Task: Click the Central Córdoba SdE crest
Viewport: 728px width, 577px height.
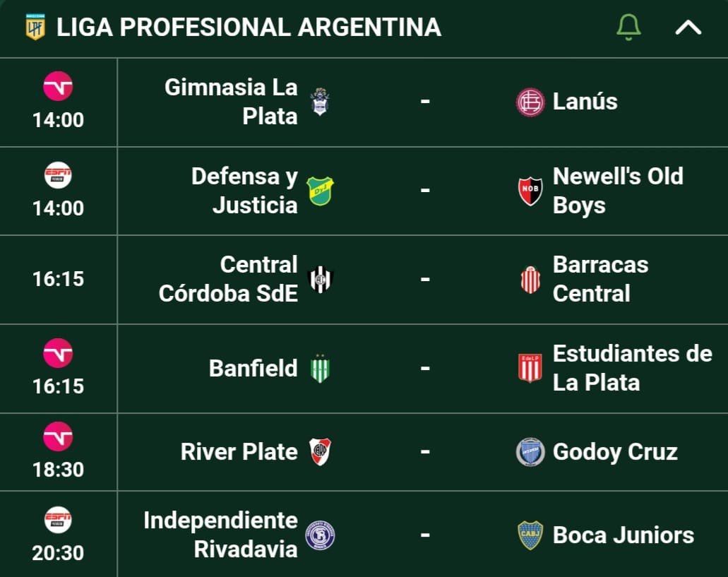Action: pyautogui.click(x=321, y=280)
